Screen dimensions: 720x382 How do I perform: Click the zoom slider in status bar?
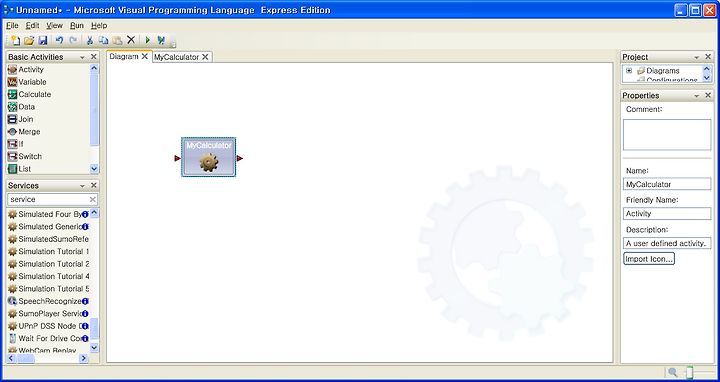point(690,372)
